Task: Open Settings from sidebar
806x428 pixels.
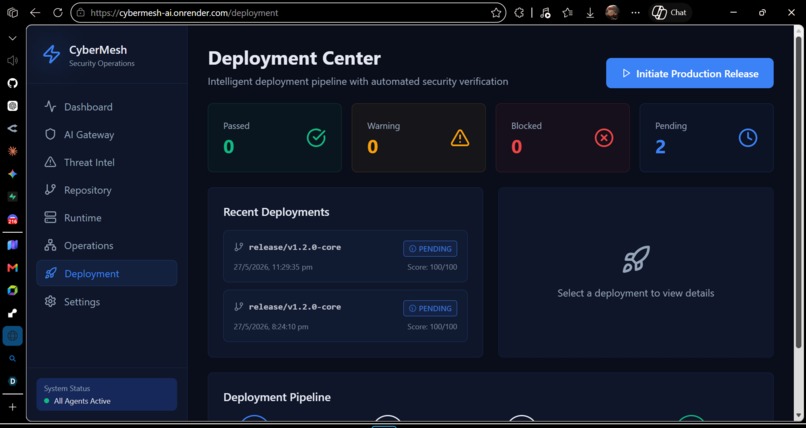Action: point(106,302)
